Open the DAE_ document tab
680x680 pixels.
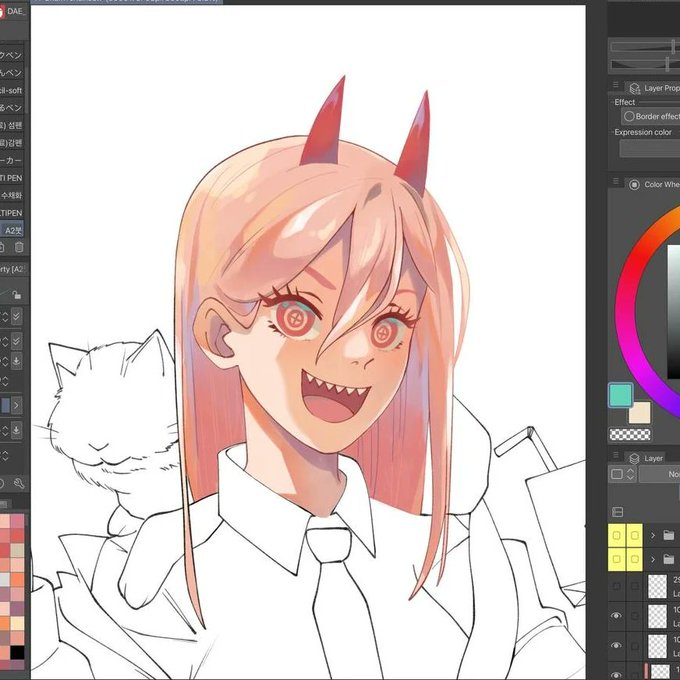click(13, 11)
